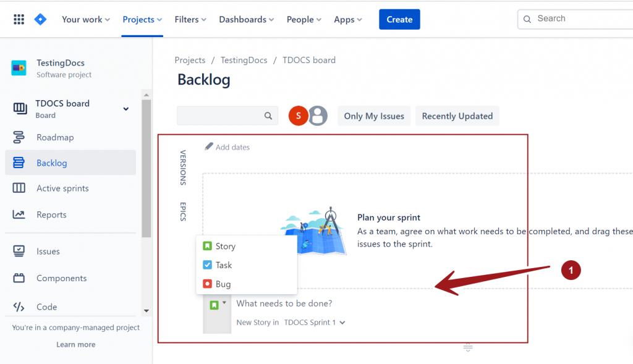
Task: Click the What needs to be done field
Action: pos(284,303)
